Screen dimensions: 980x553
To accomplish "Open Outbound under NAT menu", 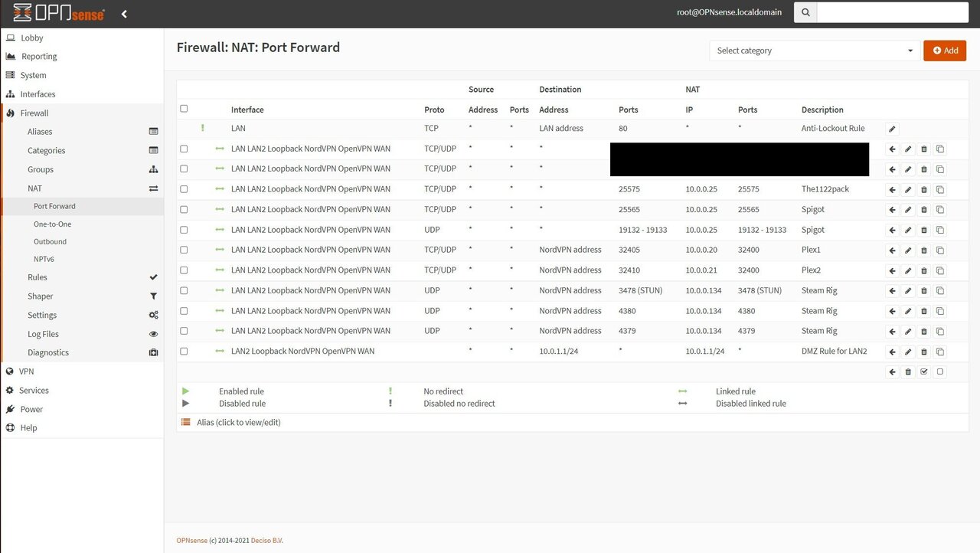I will [51, 241].
